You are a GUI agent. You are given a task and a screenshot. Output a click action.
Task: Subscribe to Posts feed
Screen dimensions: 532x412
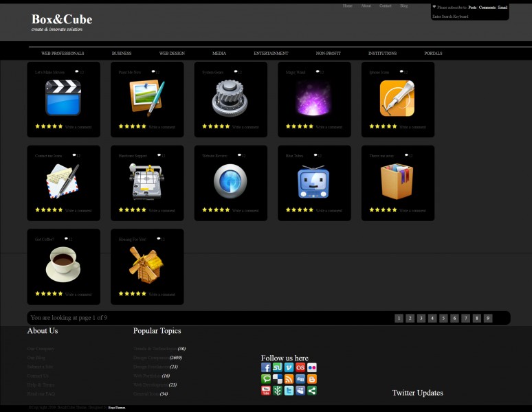tap(472, 7)
